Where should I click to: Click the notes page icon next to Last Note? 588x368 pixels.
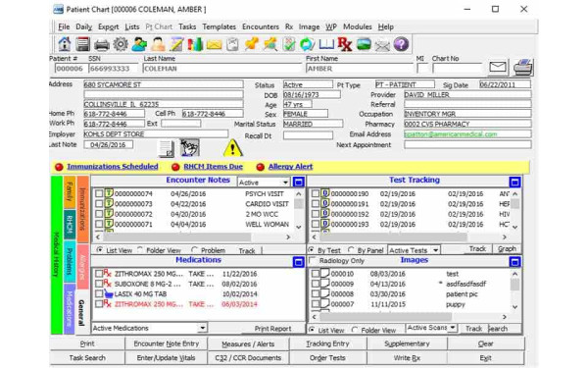click(167, 149)
